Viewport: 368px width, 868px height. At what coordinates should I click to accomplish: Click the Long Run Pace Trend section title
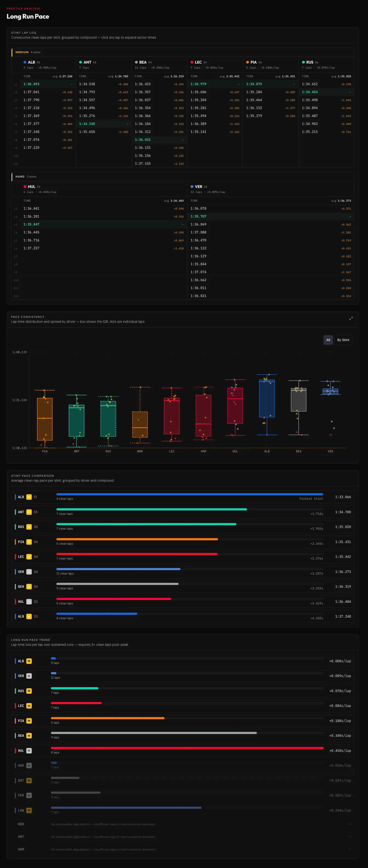coord(30,640)
